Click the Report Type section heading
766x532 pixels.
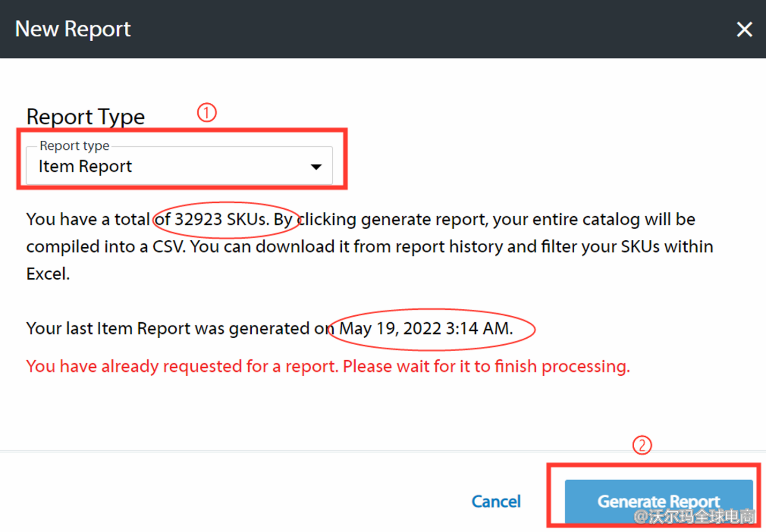(x=85, y=116)
